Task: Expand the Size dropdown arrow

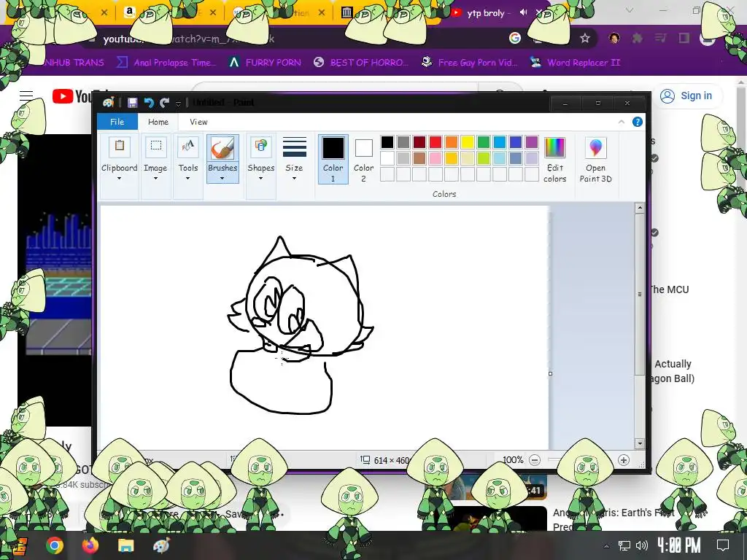Action: [294, 179]
